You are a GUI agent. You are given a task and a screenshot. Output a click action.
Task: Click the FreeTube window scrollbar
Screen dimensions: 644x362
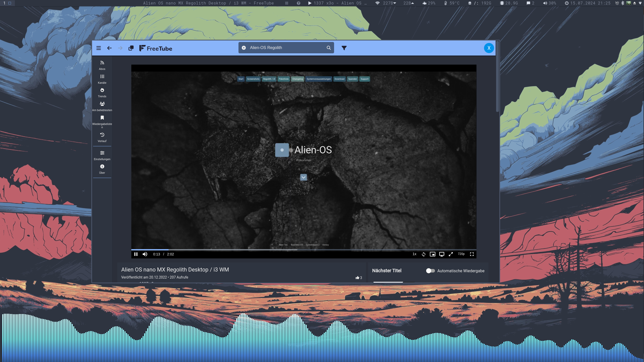[x=497, y=77]
